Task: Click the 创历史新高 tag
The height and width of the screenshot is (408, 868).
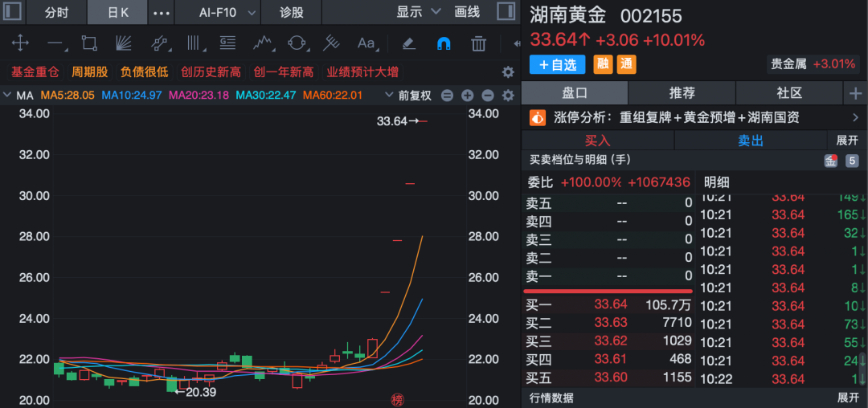Action: pos(211,72)
